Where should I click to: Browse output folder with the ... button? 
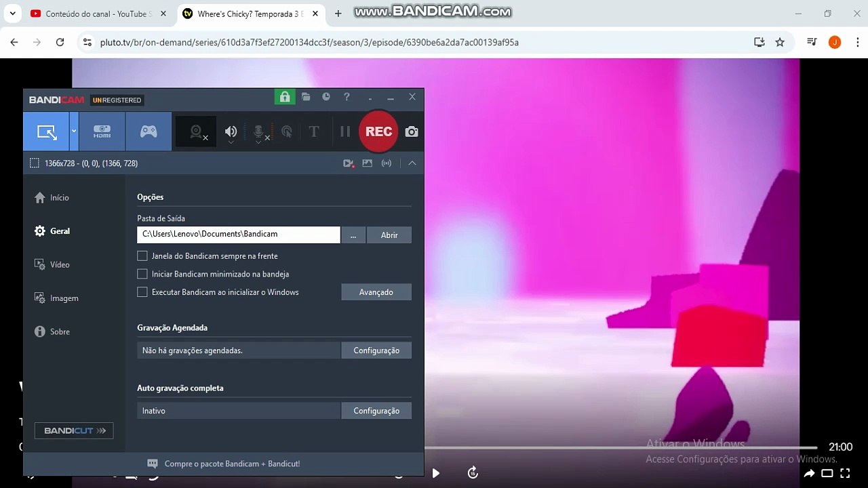coord(353,235)
